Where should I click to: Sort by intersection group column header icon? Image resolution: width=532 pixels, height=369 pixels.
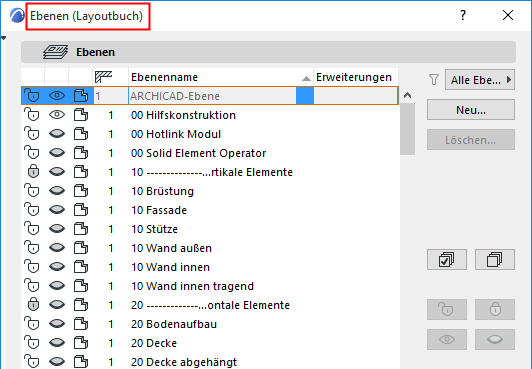tap(103, 77)
